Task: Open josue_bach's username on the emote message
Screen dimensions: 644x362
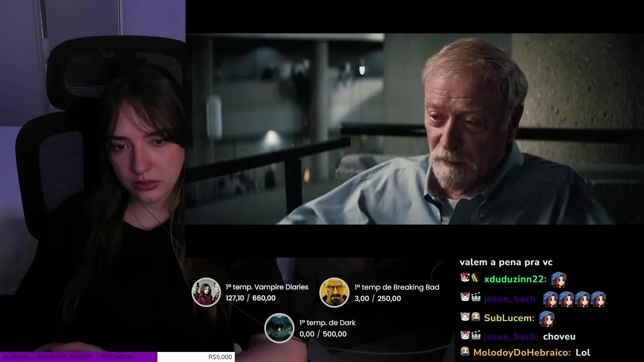Action: tap(511, 299)
